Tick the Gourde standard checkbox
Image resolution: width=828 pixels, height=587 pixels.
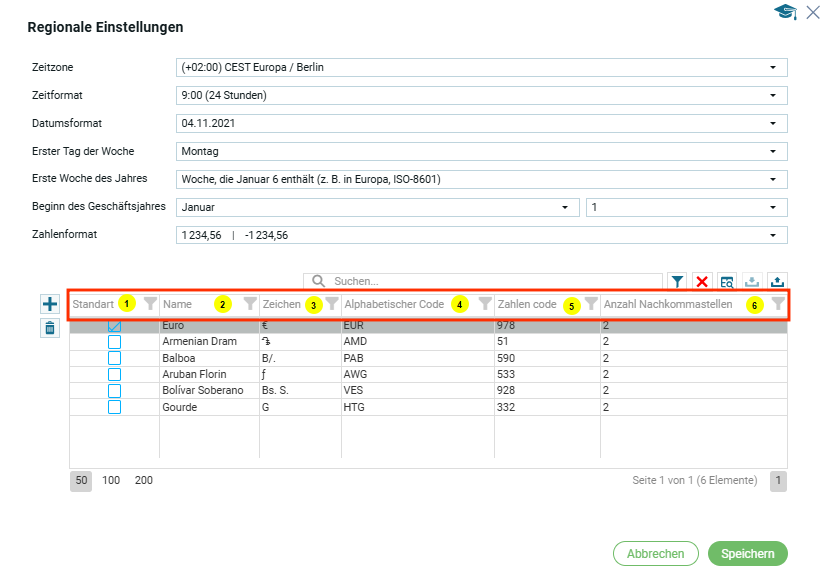114,407
